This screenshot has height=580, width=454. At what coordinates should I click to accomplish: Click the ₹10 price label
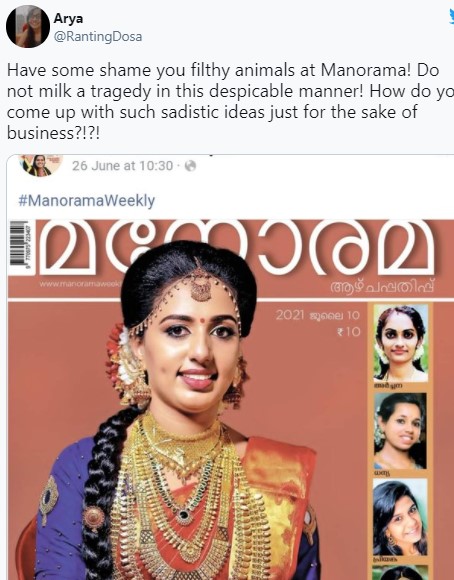[x=348, y=331]
